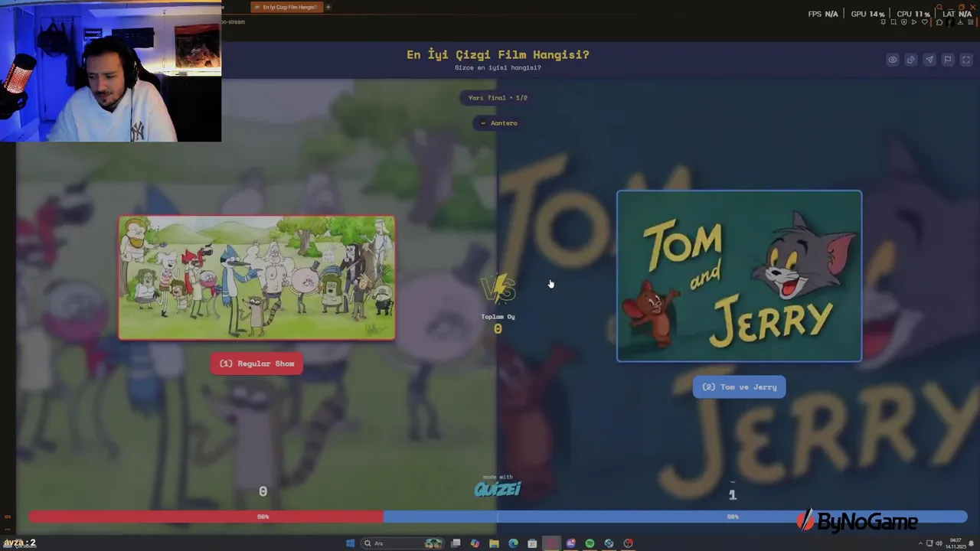This screenshot has height=551, width=980.
Task: Click the shuffle shapes icon in quiz header
Action: click(911, 60)
